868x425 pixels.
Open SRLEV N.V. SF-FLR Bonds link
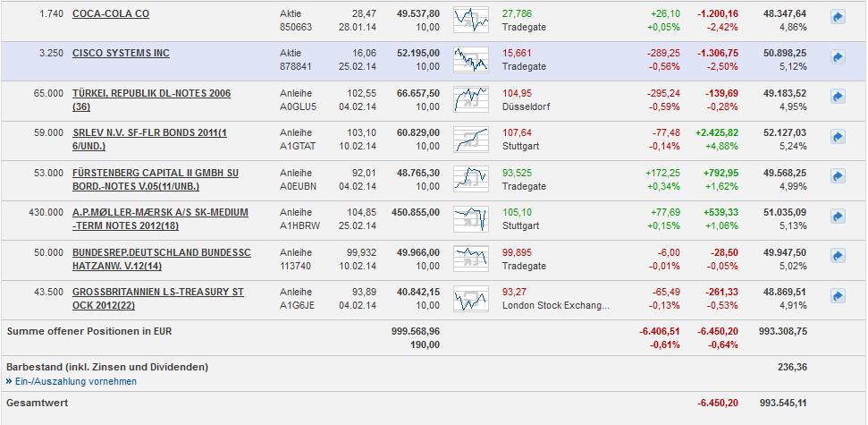point(149,132)
